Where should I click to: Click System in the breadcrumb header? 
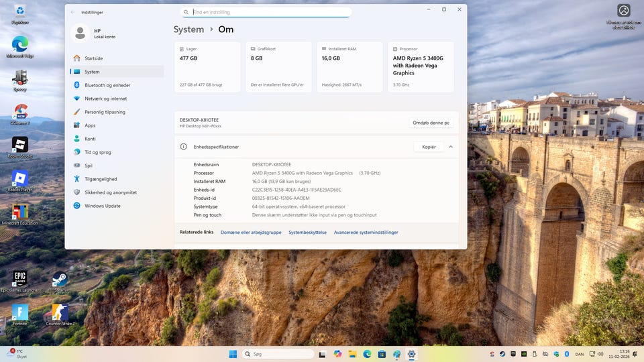click(189, 29)
